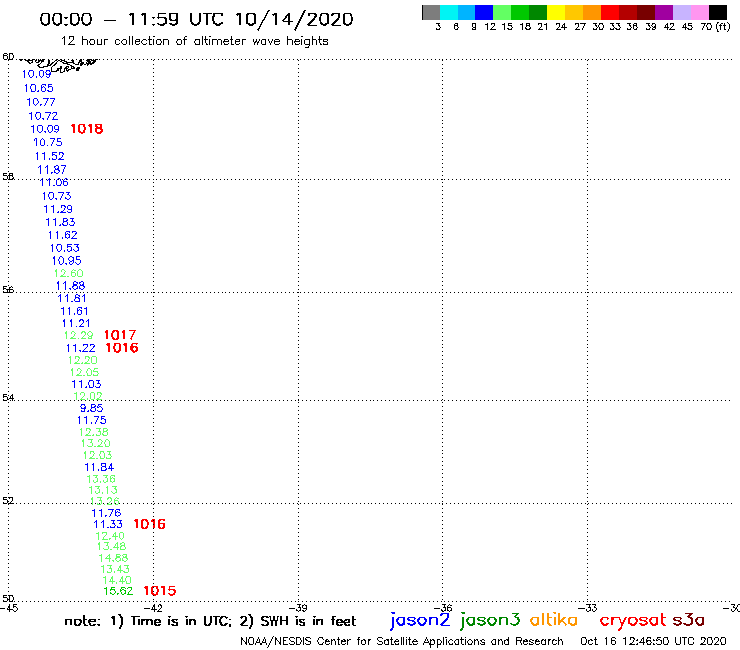Image resolution: width=740 pixels, height=650 pixels.
Task: Click the "jason2" satellite legend label
Action: click(x=420, y=620)
